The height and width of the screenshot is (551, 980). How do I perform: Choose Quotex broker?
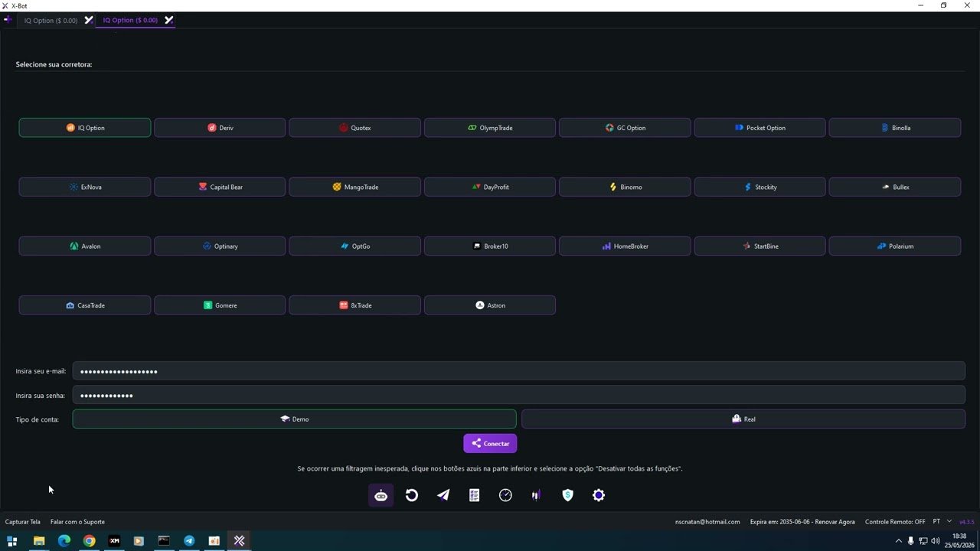point(354,128)
